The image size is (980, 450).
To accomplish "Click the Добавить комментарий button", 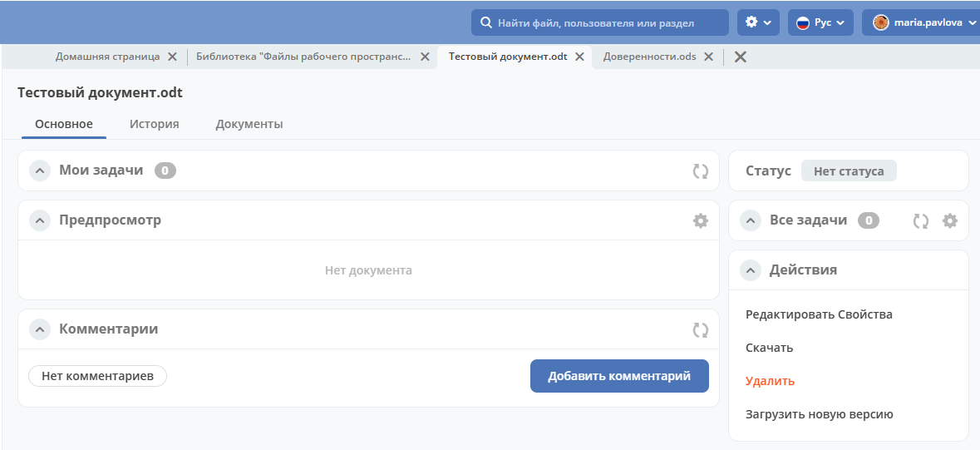I will click(618, 376).
